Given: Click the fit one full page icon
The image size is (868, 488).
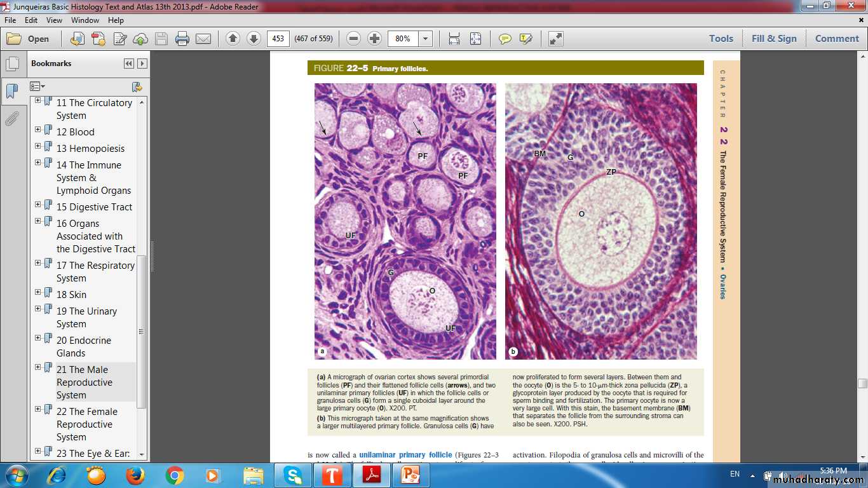Looking at the screenshot, I should click(x=475, y=39).
